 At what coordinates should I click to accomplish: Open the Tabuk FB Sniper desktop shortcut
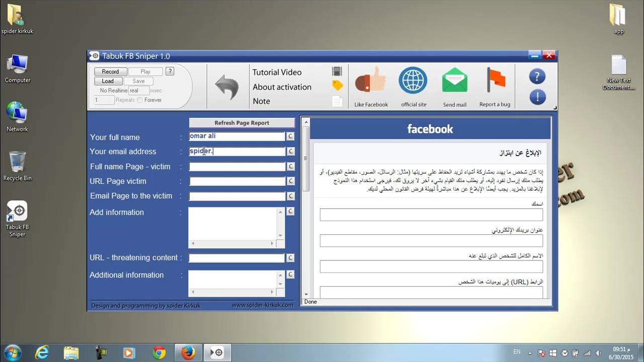click(17, 219)
